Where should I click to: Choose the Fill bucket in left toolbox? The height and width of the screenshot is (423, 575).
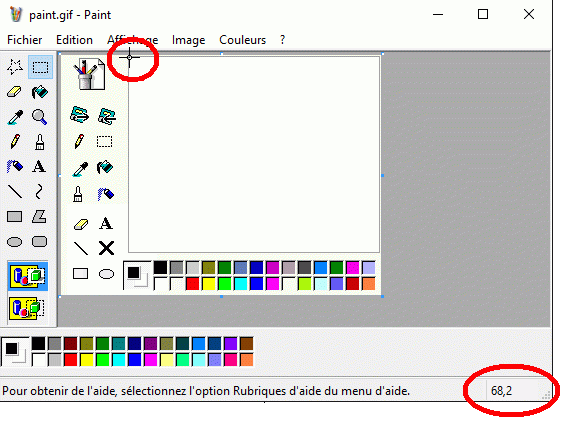[40, 92]
